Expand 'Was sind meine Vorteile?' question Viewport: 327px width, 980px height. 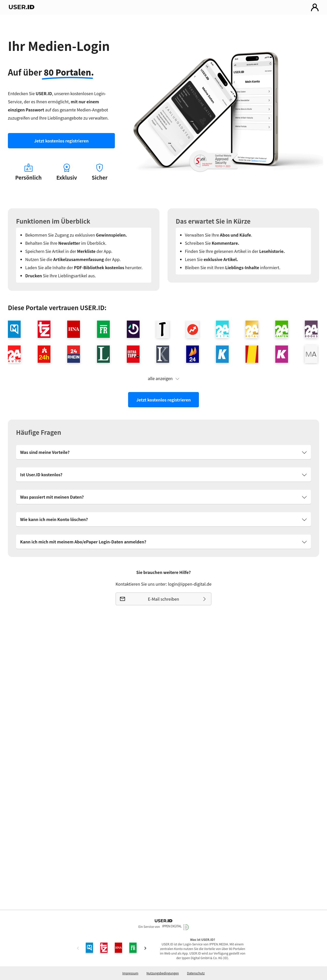(x=163, y=452)
